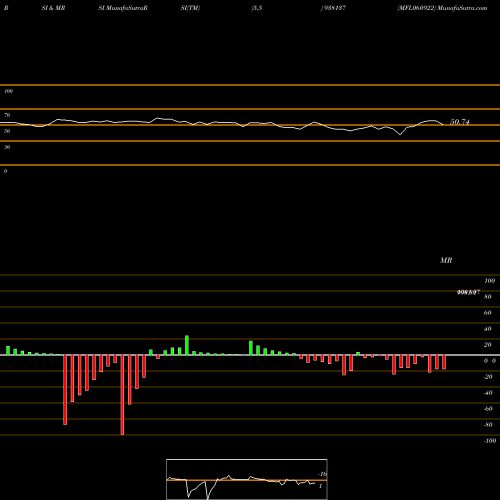Click the tallest red histogram bar
Image resolution: width=500 pixels, height=500 pixels.
[x=122, y=395]
